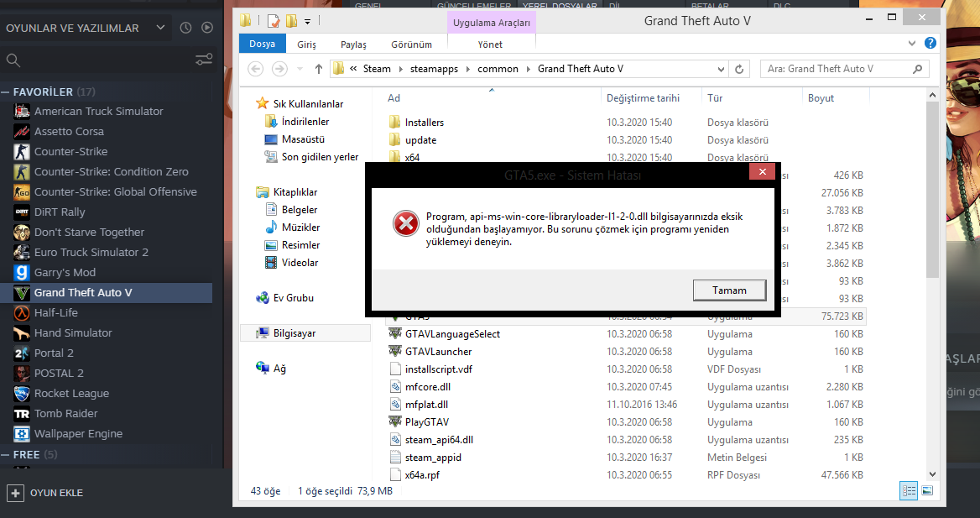Switch to details view icon in status bar
The height and width of the screenshot is (518, 980).
[909, 490]
